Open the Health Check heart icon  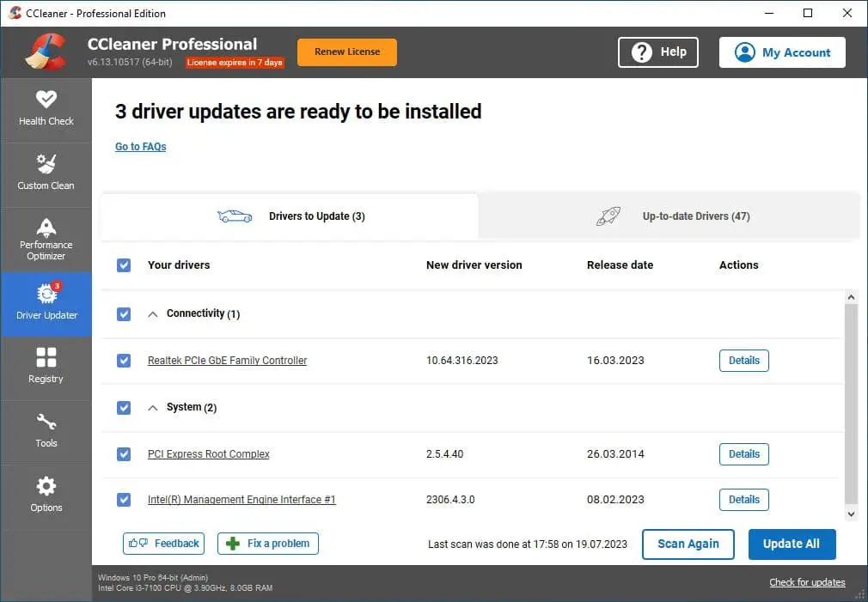coord(46,100)
